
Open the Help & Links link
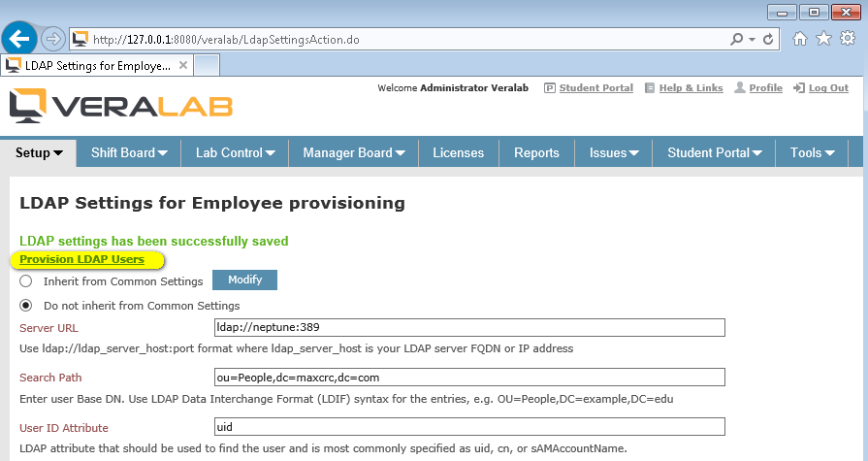coord(691,88)
